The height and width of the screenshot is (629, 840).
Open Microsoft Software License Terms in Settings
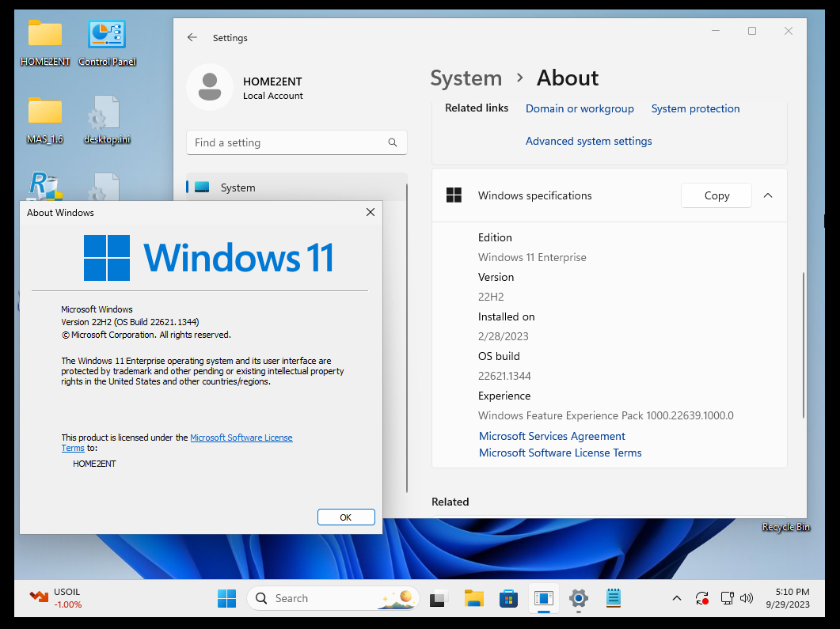561,453
